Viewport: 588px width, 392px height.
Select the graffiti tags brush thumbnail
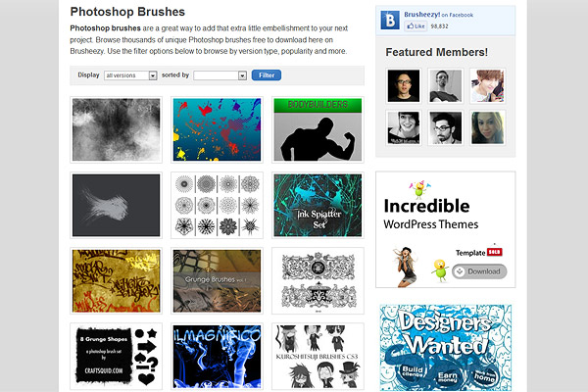click(x=117, y=281)
